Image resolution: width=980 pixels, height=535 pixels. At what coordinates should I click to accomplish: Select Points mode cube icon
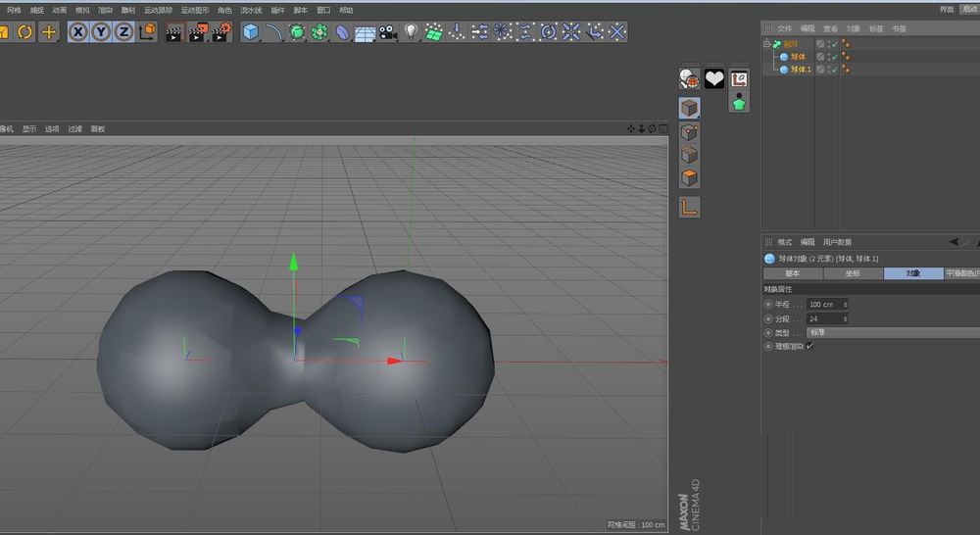(x=690, y=131)
